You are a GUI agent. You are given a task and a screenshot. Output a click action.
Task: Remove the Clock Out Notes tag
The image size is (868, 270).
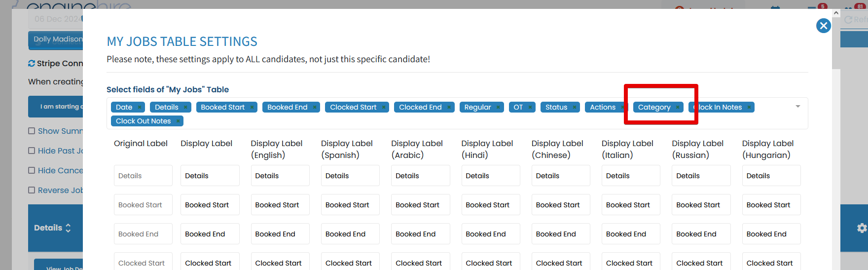178,121
